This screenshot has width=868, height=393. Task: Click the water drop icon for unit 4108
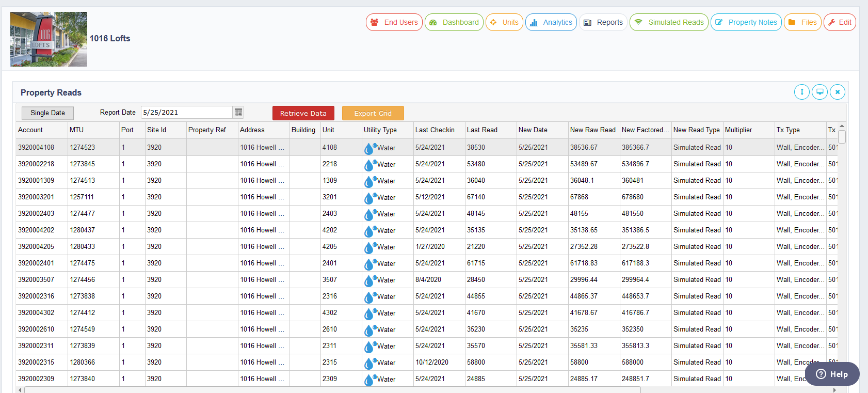click(x=368, y=148)
